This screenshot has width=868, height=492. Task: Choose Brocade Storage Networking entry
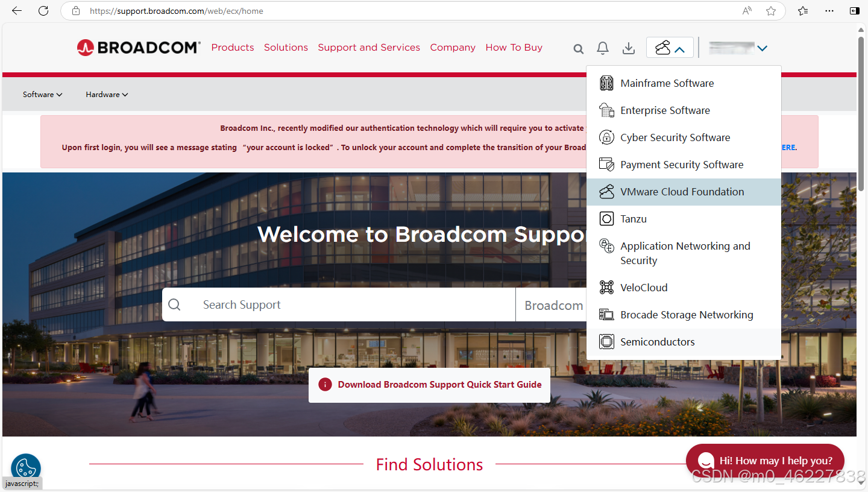coord(684,315)
